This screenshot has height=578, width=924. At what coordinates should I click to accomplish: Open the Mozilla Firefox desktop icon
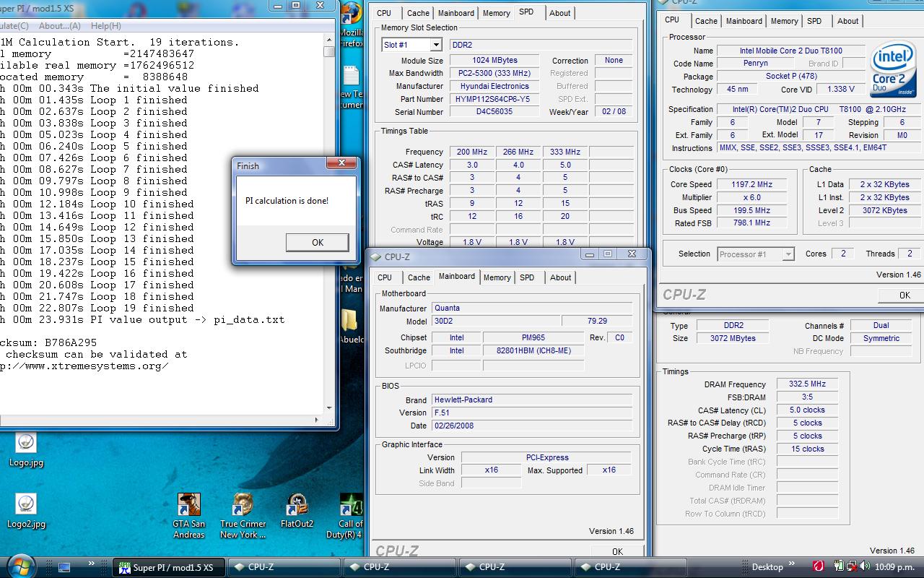tap(351, 25)
